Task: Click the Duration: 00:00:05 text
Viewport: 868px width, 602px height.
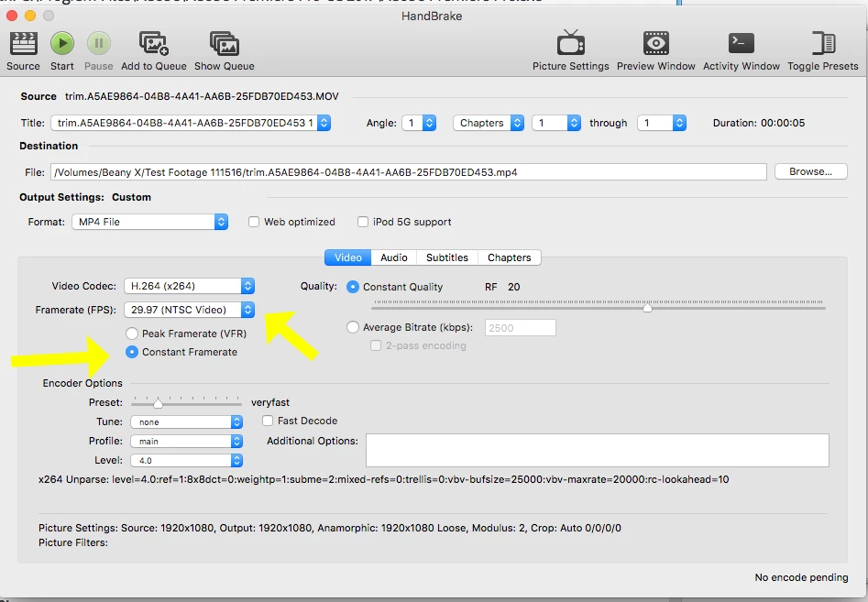Action: point(759,123)
